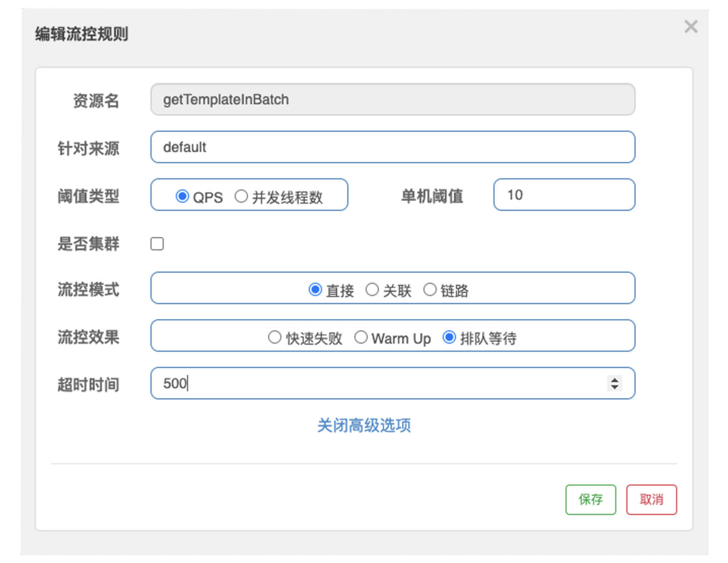This screenshot has width=728, height=563.
Task: Enable the 是否集群 checkbox
Action: coord(157,244)
